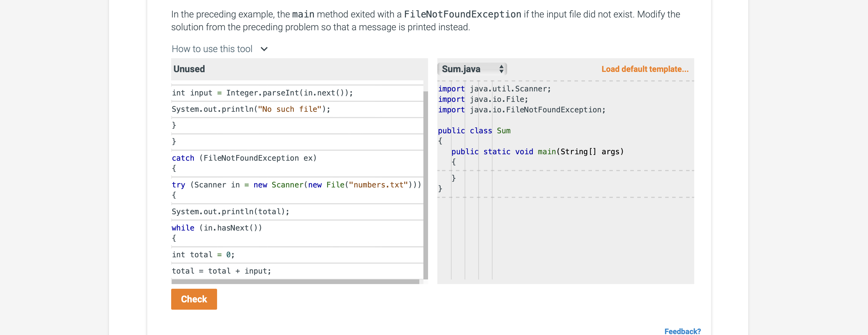Click the 'Load default template...' link
Viewport: 868px width, 335px height.
pos(645,69)
